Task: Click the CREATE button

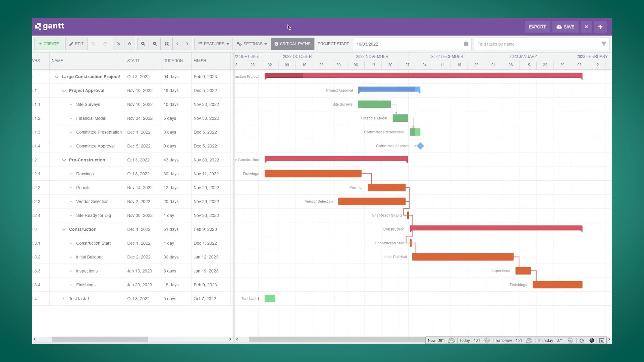Action: tap(48, 44)
